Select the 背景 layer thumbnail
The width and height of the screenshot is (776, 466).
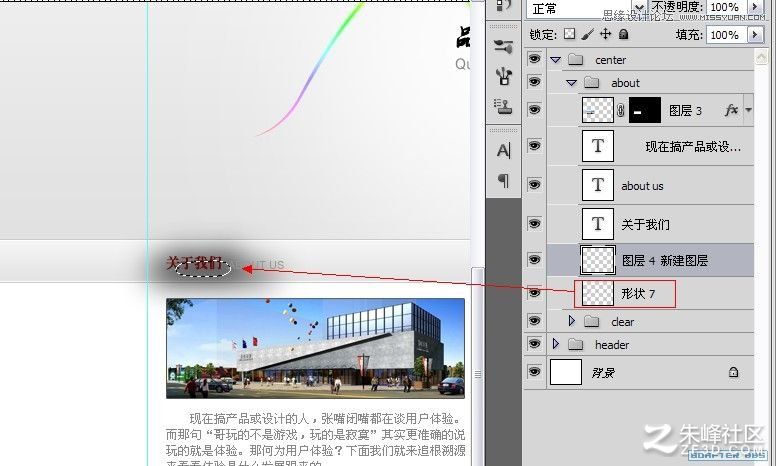pyautogui.click(x=566, y=372)
